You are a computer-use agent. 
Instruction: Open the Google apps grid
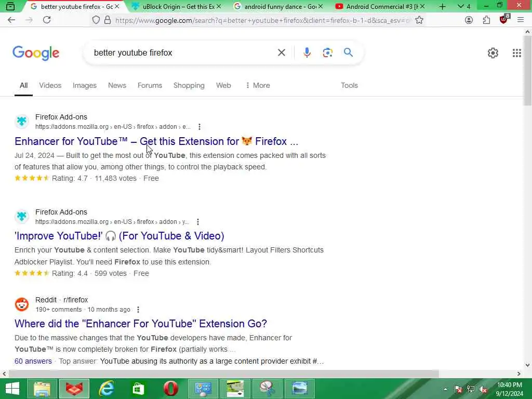point(517,53)
